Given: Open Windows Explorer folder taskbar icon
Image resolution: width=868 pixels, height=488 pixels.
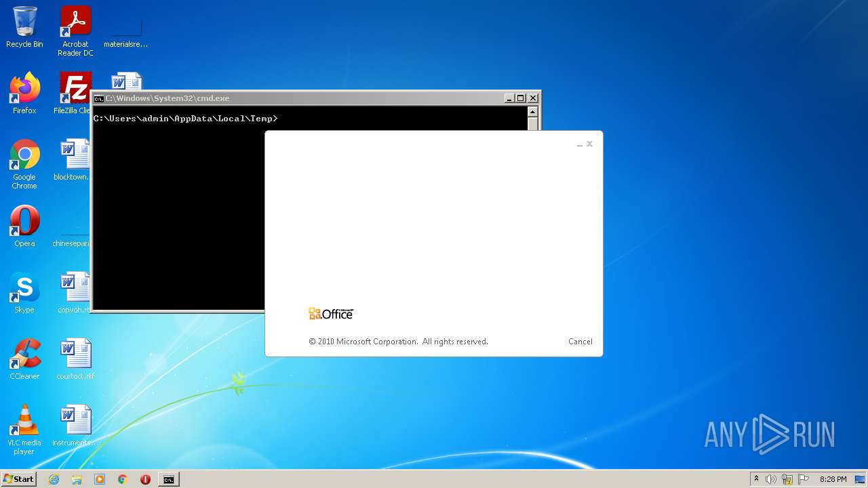Looking at the screenshot, I should click(77, 479).
